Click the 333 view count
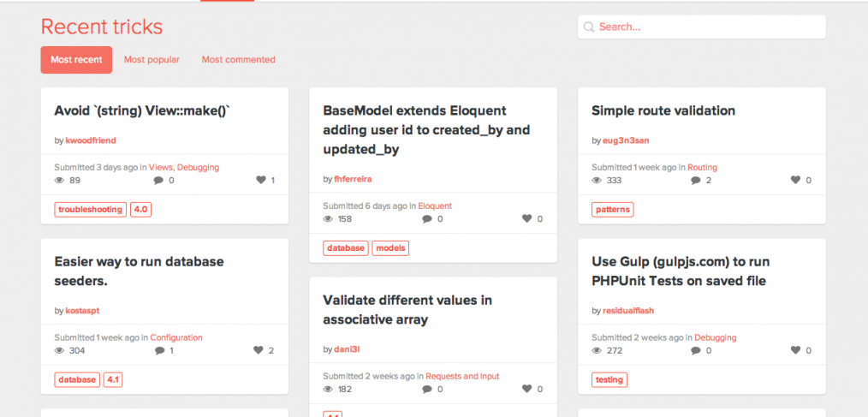 click(614, 181)
